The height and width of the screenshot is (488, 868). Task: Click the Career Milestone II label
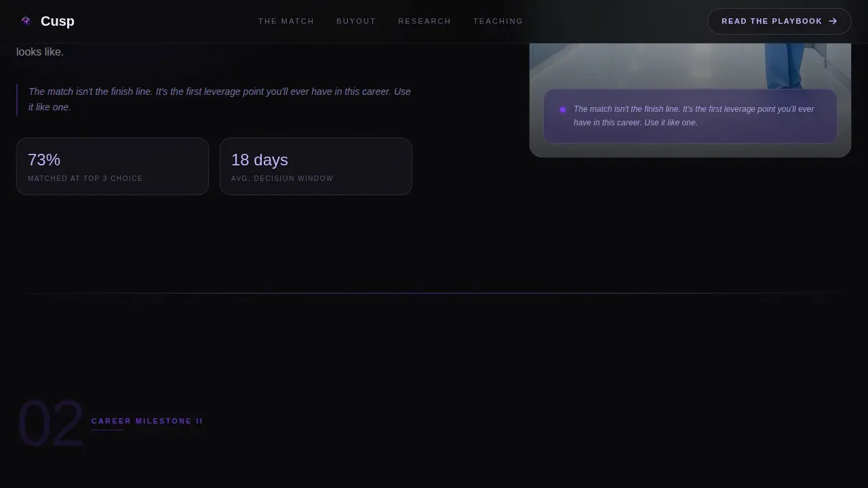(147, 421)
